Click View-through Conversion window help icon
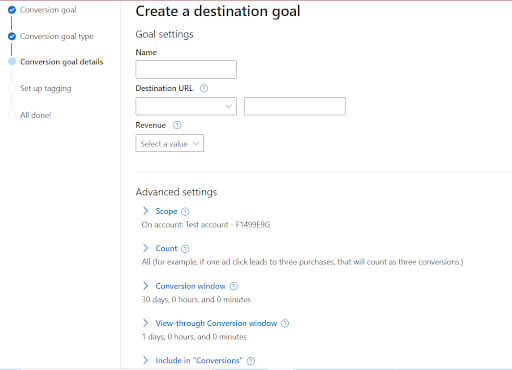The image size is (512, 370). pos(285,323)
